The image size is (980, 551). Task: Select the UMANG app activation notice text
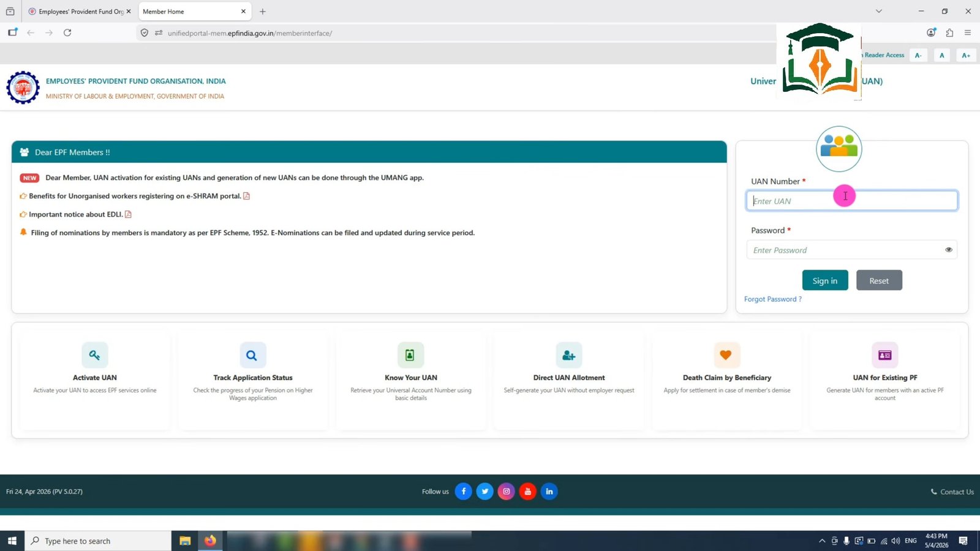coord(235,178)
